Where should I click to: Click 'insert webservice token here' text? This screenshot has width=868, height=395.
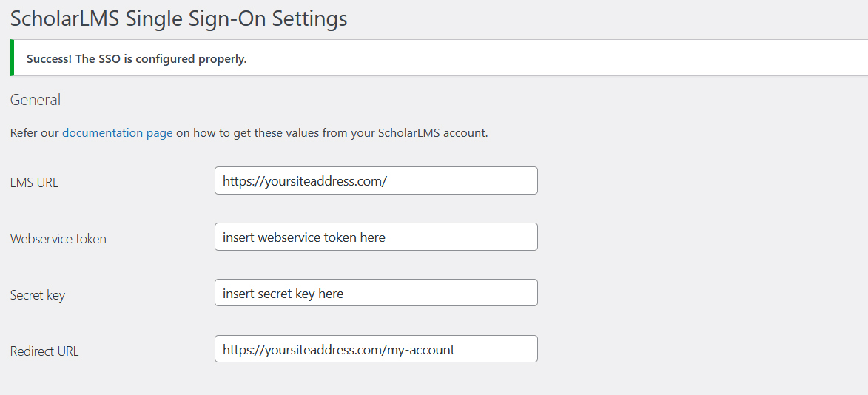303,237
